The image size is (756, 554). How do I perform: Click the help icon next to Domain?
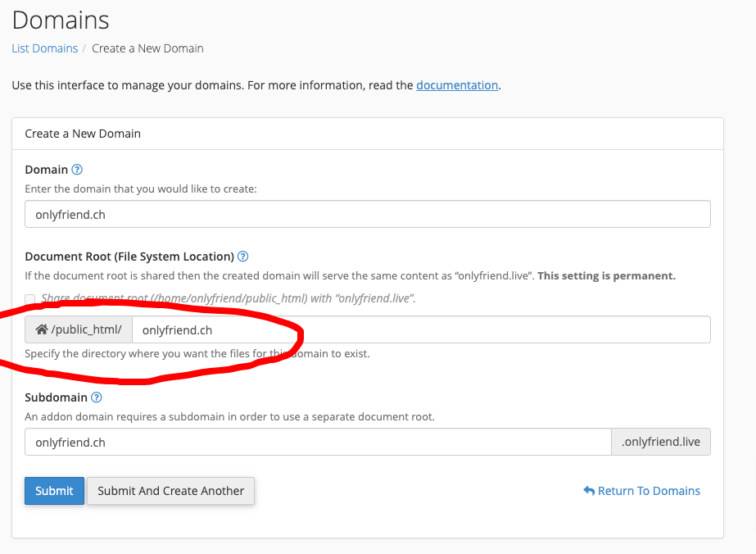coord(77,170)
